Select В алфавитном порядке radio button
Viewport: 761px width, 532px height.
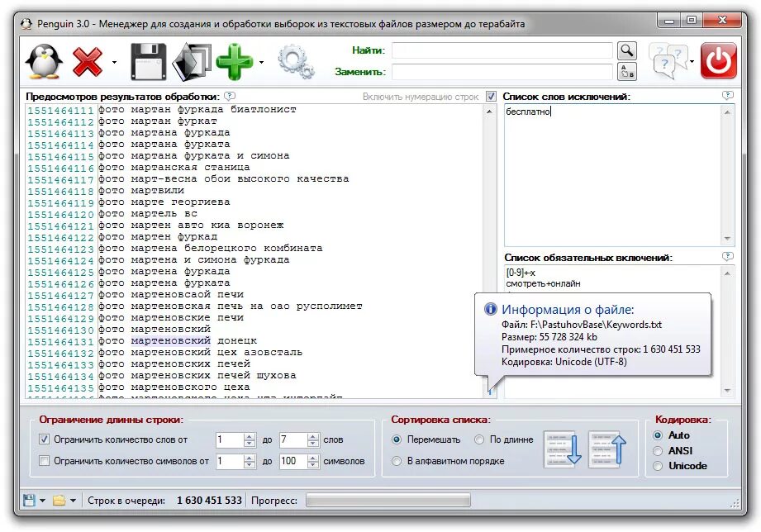coord(397,461)
